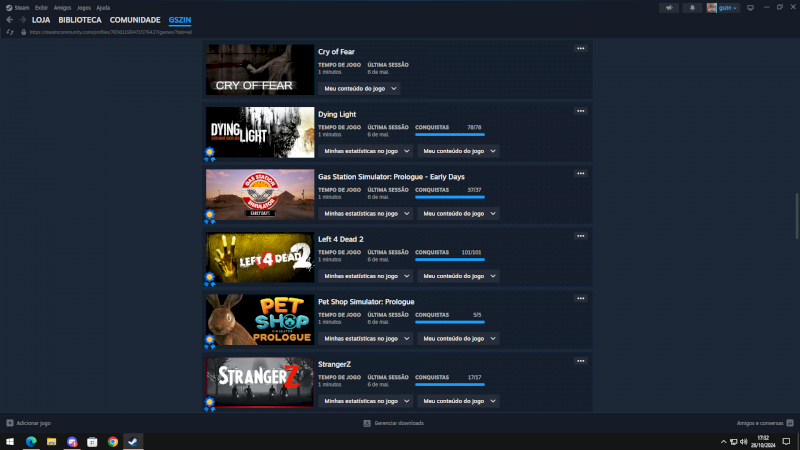Click the download icon beside Gerenciar downloads

[x=367, y=423]
